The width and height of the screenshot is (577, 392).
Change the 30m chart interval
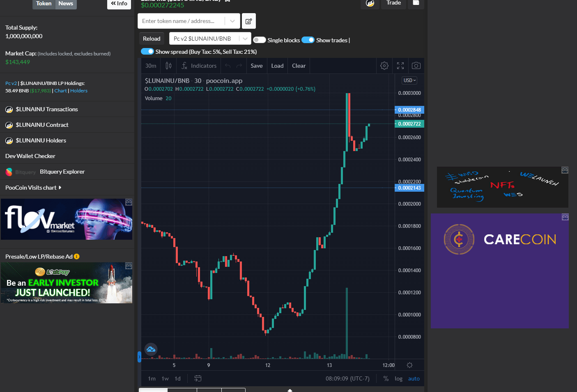151,66
